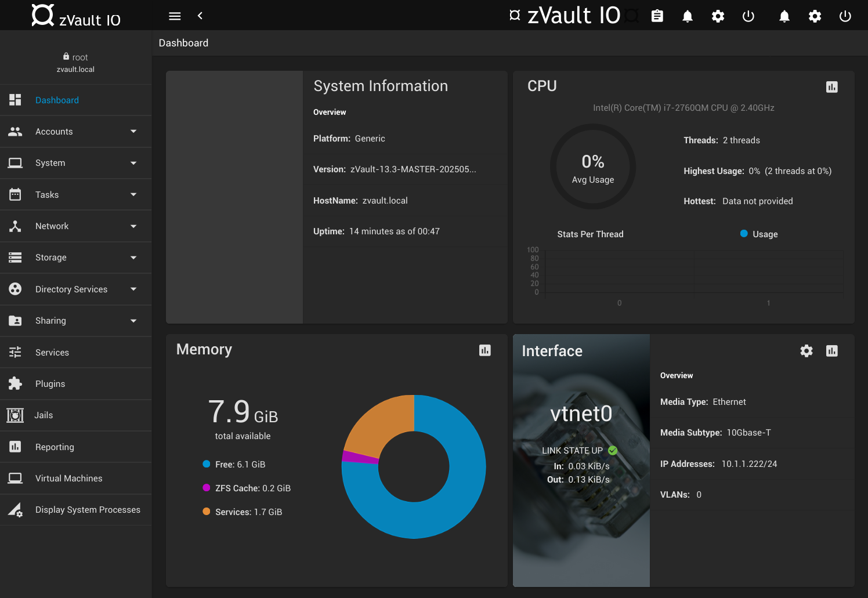868x598 pixels.
Task: Collapse sidebar with back chevron icon
Action: click(x=200, y=16)
